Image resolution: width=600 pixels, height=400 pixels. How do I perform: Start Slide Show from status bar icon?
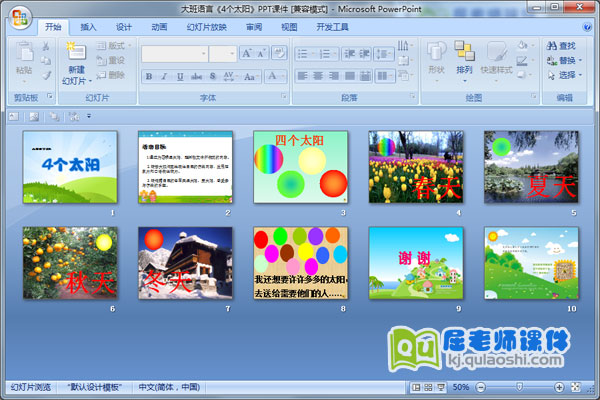[x=441, y=386]
